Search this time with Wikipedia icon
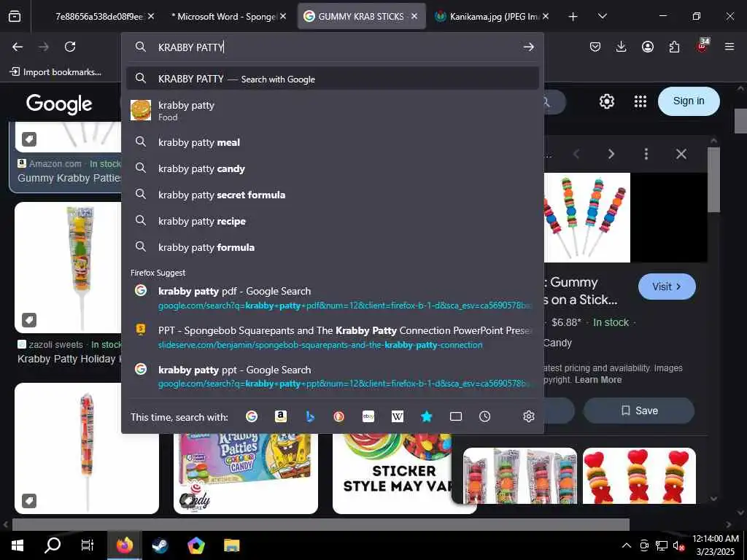Viewport: 747px width, 560px height. point(398,416)
